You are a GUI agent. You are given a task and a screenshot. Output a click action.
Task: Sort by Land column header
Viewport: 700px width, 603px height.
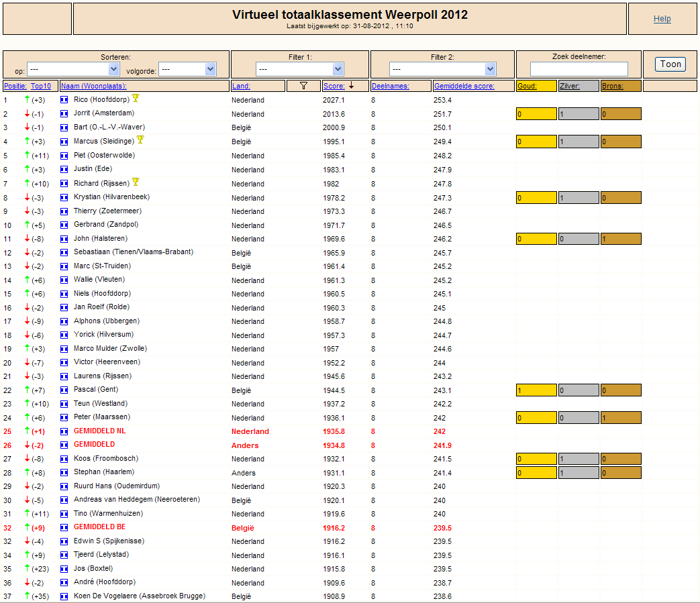click(x=241, y=86)
